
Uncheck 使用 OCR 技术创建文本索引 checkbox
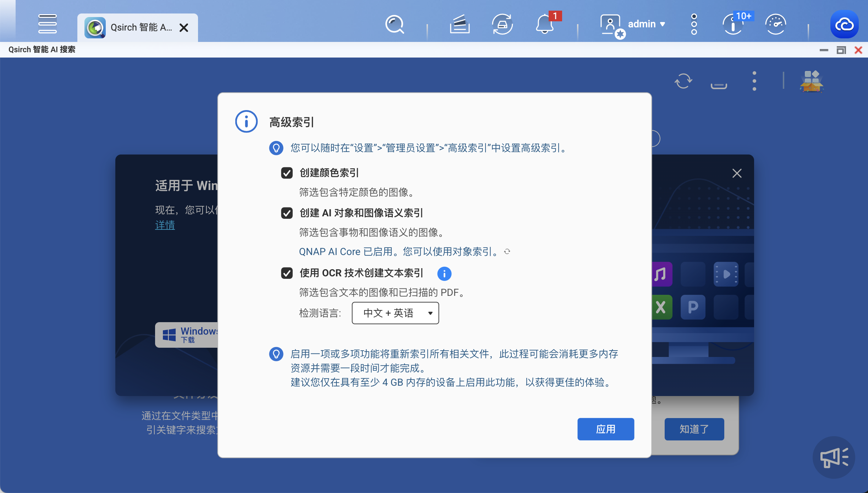(x=287, y=273)
